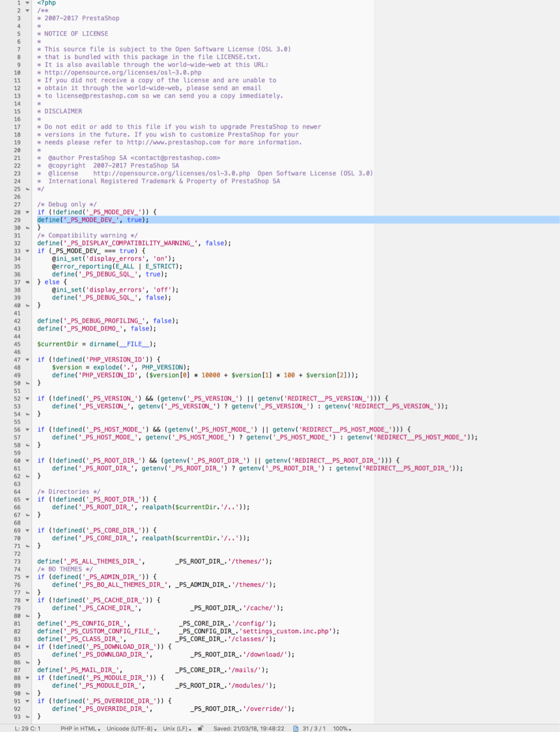Collapse the fold at line 28 if block
This screenshot has height=732, width=560.
point(27,212)
